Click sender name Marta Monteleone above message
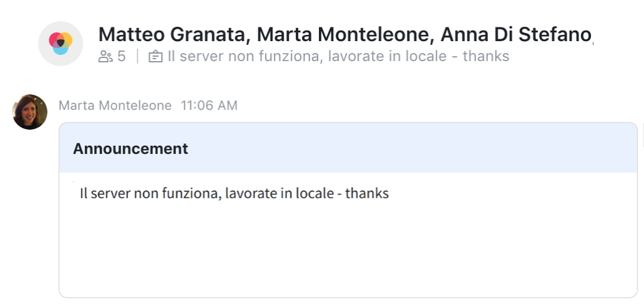644x308 pixels. coord(115,105)
